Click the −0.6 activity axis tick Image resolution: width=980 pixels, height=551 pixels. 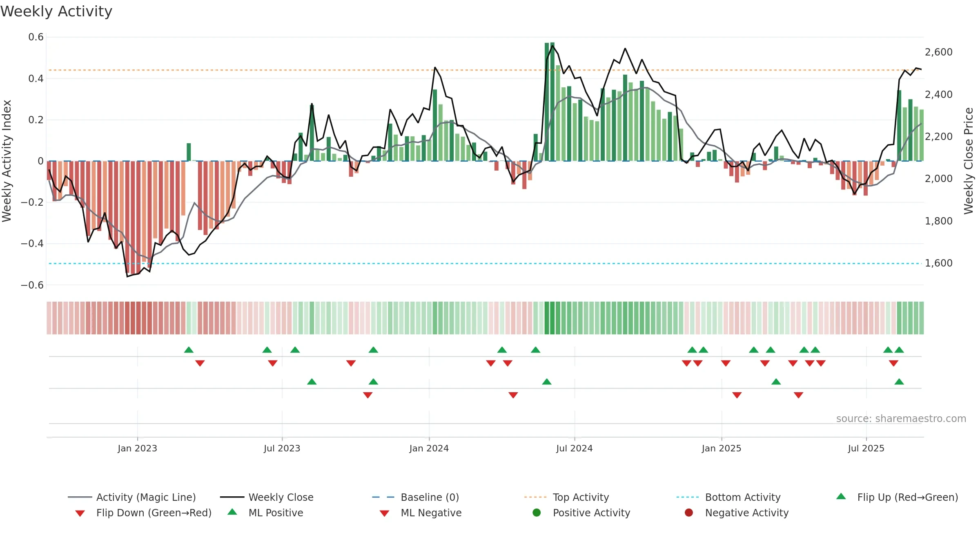coord(32,285)
